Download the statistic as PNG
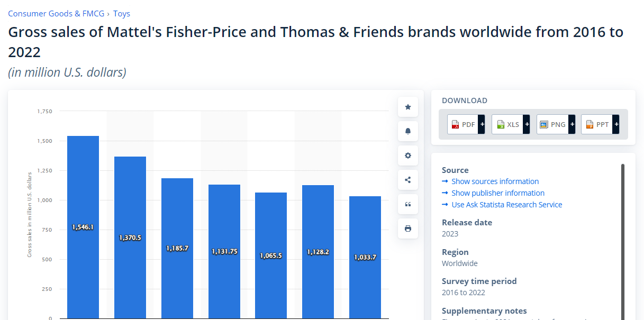 [552, 124]
